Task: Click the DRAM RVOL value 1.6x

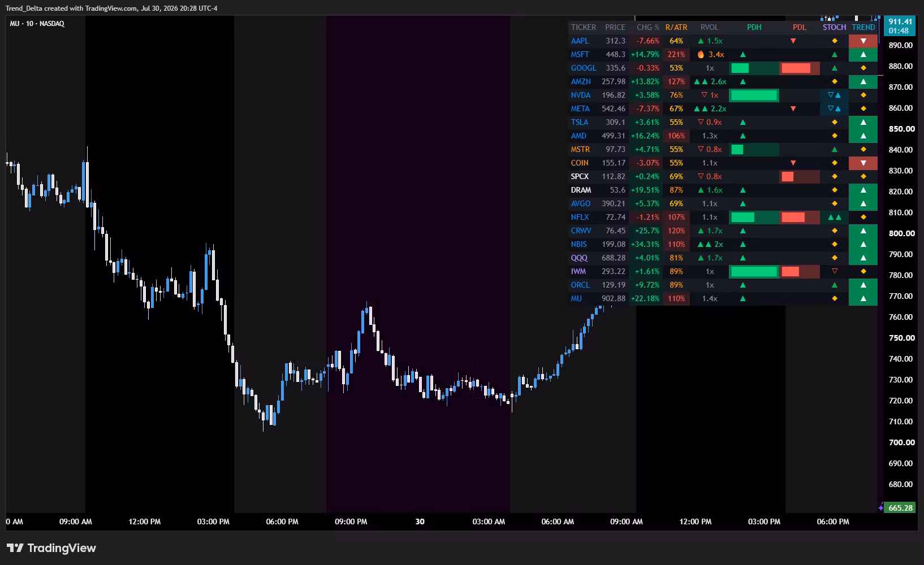Action: (715, 190)
